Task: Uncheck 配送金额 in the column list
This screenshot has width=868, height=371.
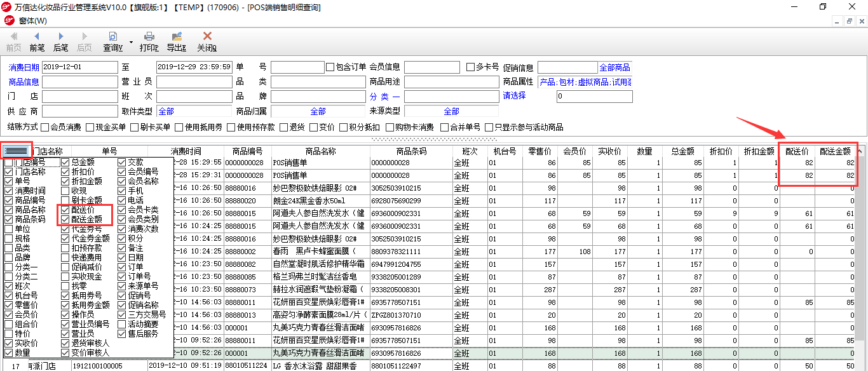Action: 65,219
